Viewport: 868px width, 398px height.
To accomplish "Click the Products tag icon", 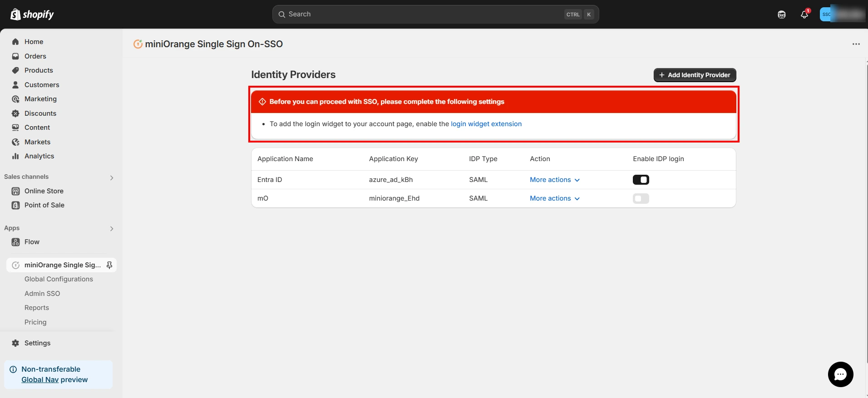I will (x=15, y=70).
